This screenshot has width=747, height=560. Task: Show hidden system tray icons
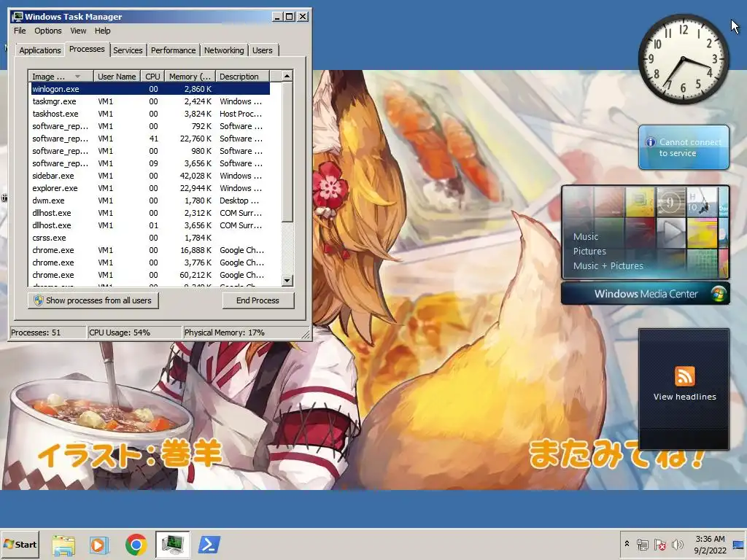pos(627,543)
